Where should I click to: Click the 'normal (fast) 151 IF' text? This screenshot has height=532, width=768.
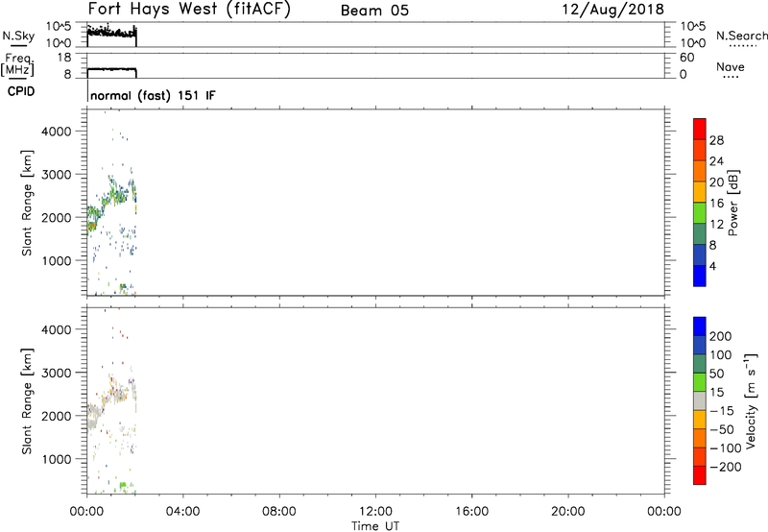click(x=153, y=95)
